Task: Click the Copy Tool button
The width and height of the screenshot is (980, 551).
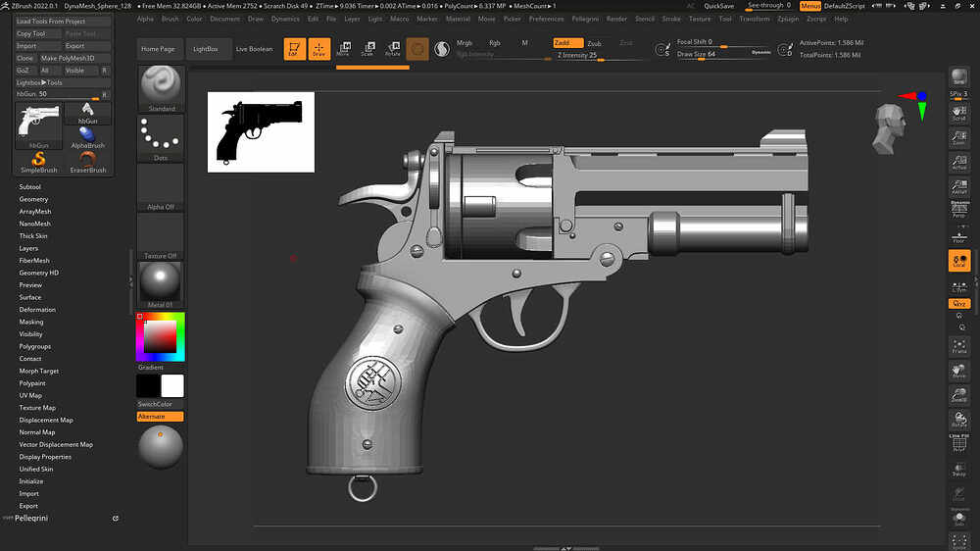Action: click(x=38, y=33)
